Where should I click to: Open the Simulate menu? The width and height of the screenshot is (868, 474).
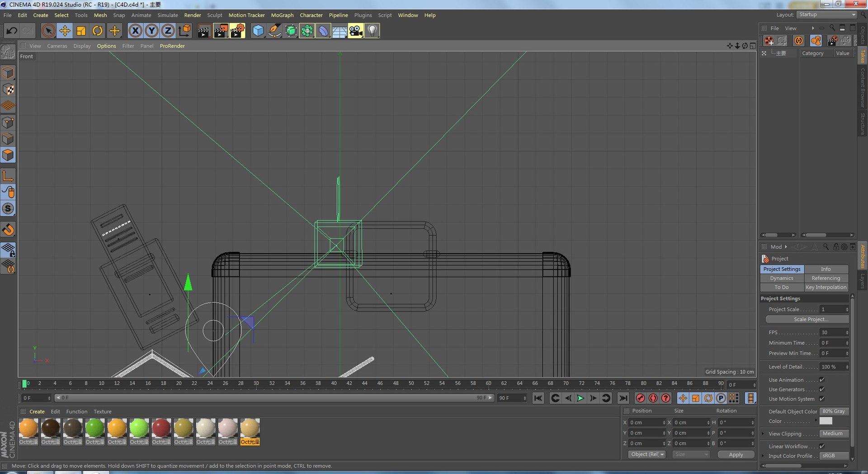167,15
